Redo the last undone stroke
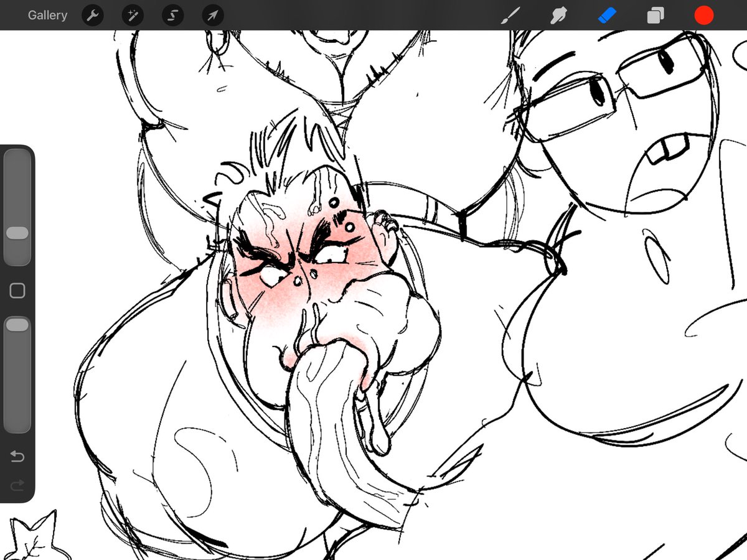This screenshot has width=747, height=560. [x=17, y=484]
